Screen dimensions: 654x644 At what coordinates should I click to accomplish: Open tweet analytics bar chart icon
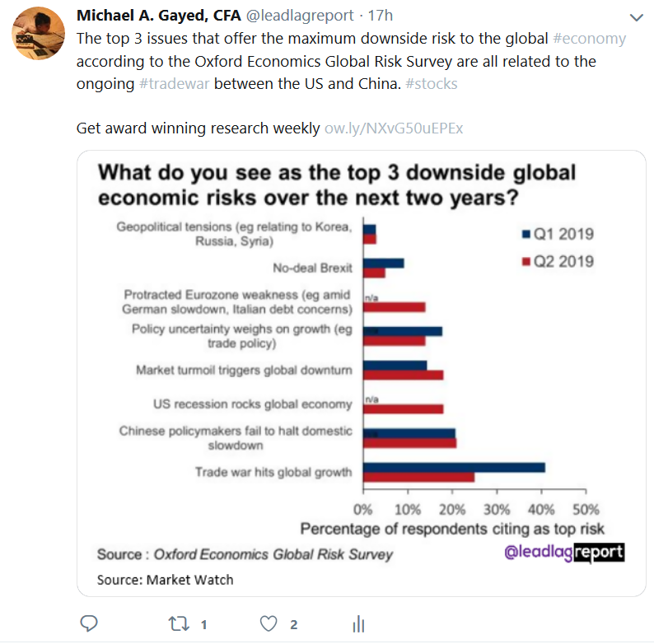[x=358, y=624]
